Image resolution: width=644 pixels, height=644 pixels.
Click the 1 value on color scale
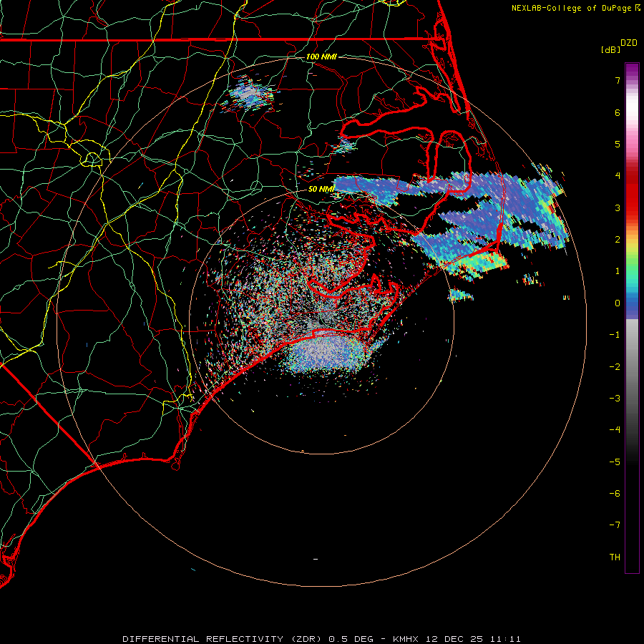(x=618, y=271)
